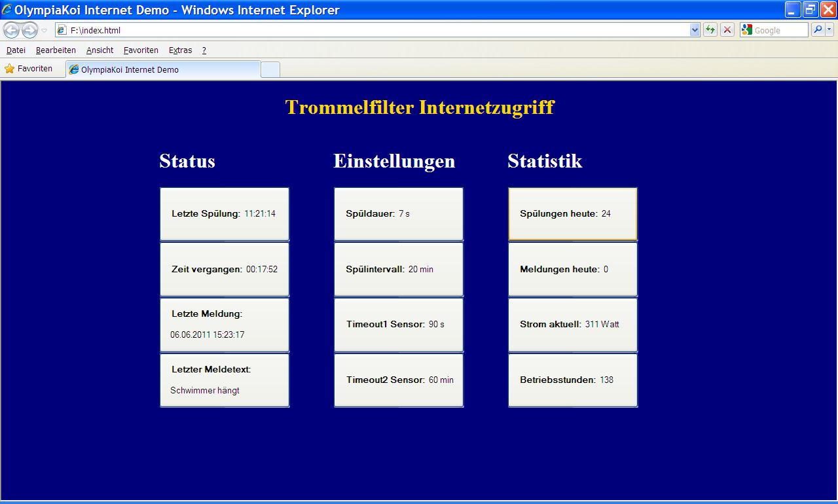The width and height of the screenshot is (838, 504).
Task: Click the Spülintervall button
Action: coord(399,270)
